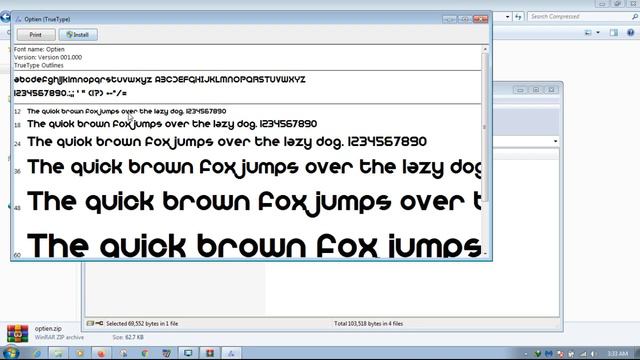Screen dimensions: 640x360
Task: Click the volume speaker tray icon
Action: click(594, 354)
